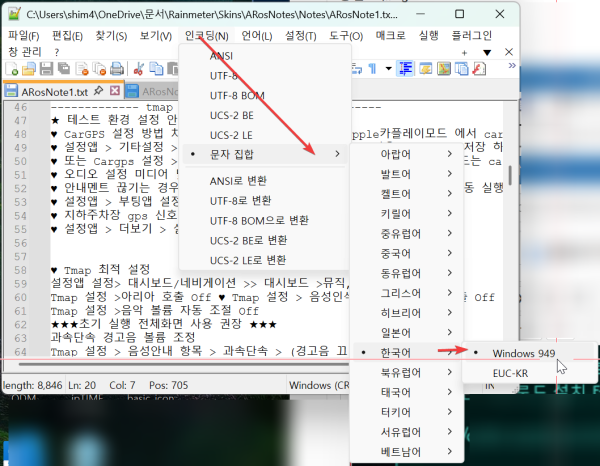Open the 파일(F) menu
This screenshot has height=466, width=600.
[24, 36]
